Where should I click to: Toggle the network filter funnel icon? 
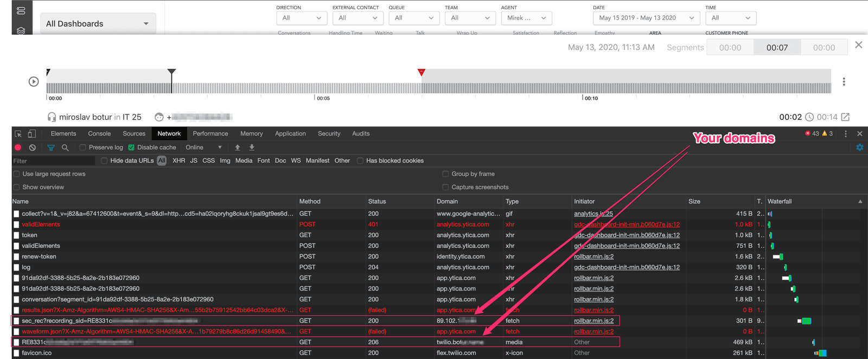click(x=51, y=148)
